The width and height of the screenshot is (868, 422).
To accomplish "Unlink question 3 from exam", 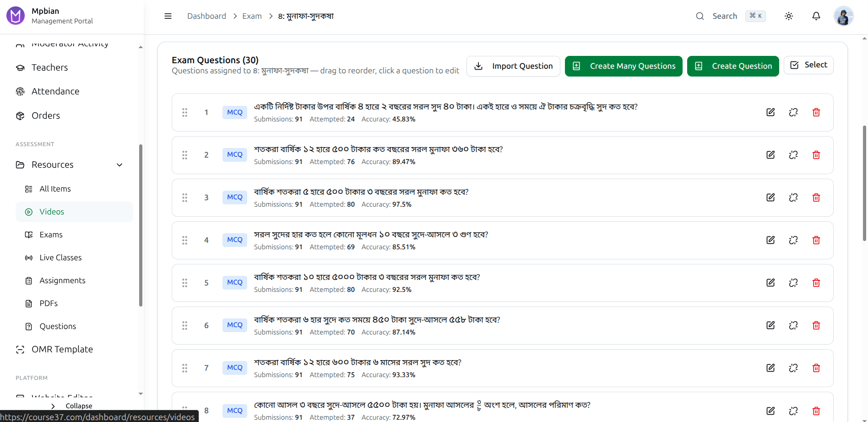I will (793, 197).
